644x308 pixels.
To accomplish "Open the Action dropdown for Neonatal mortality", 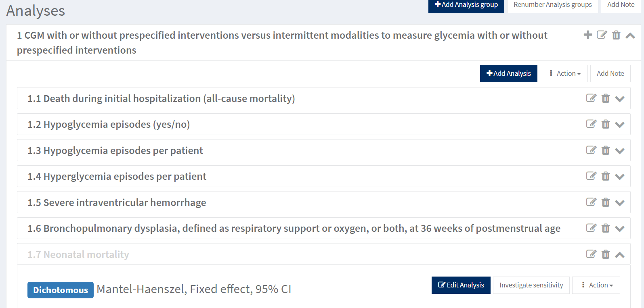I will coord(596,285).
